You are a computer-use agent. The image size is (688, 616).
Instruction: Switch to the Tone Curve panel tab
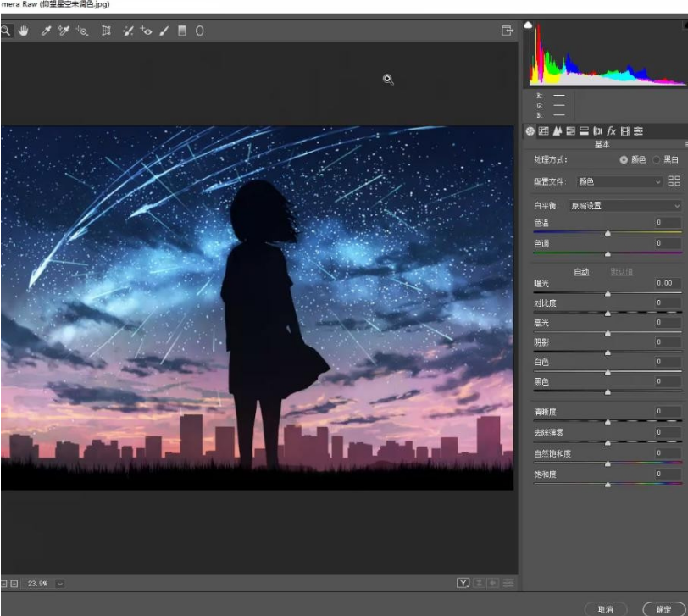[543, 131]
